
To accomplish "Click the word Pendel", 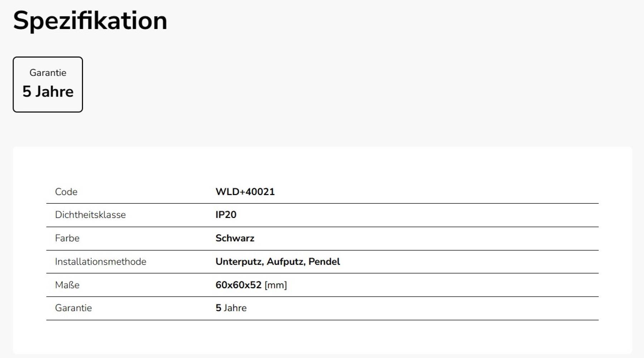I will (324, 262).
